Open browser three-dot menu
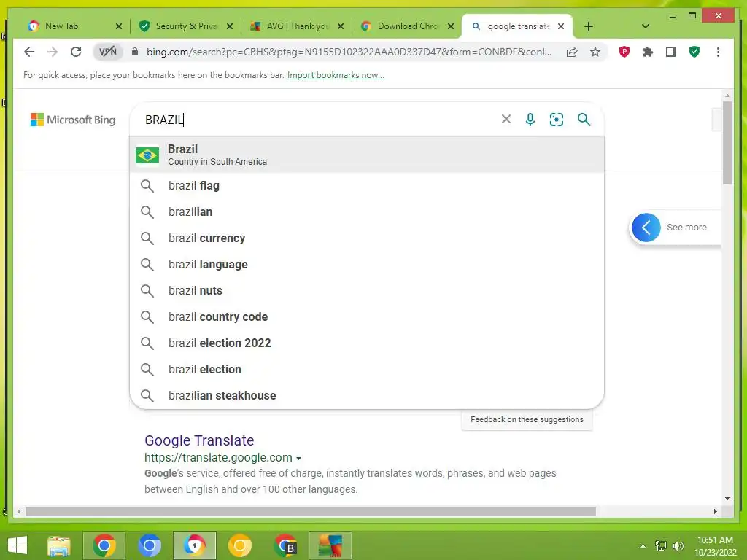 [x=718, y=52]
